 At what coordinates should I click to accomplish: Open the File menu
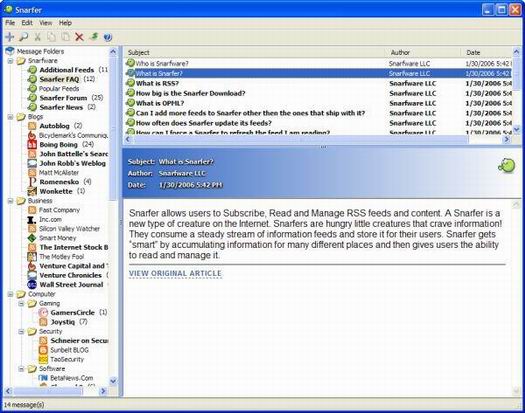coord(10,23)
